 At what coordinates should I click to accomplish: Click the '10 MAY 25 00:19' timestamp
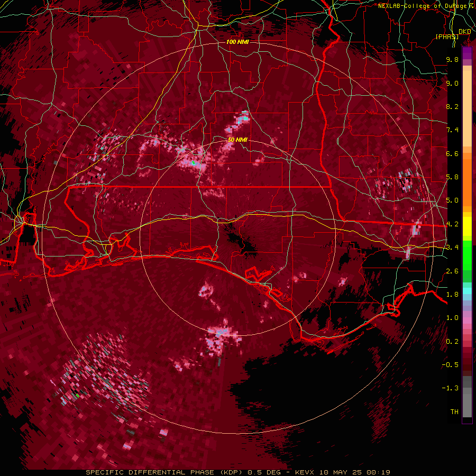(354, 472)
